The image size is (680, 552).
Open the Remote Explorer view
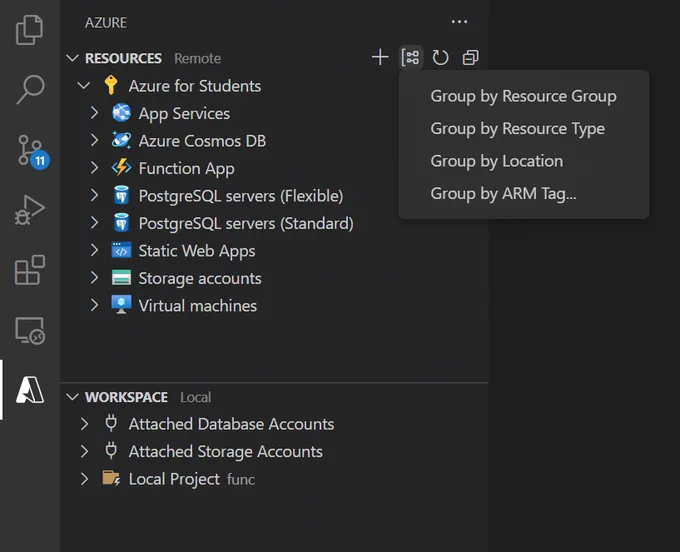30,330
